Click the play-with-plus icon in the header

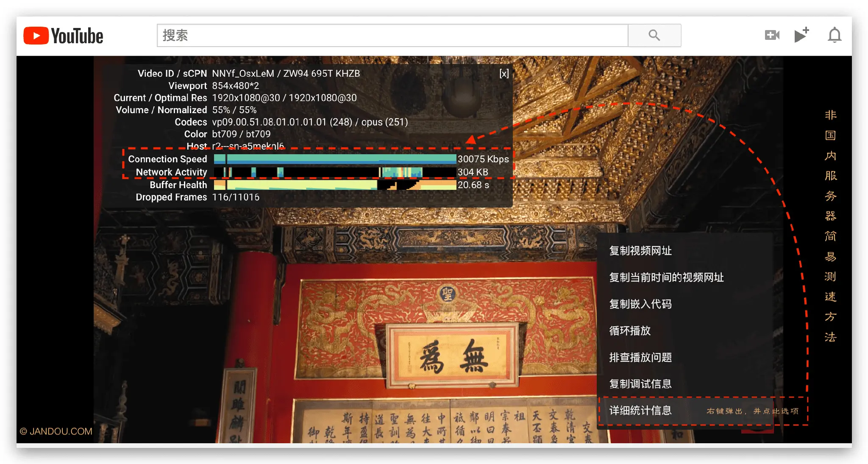(x=802, y=35)
